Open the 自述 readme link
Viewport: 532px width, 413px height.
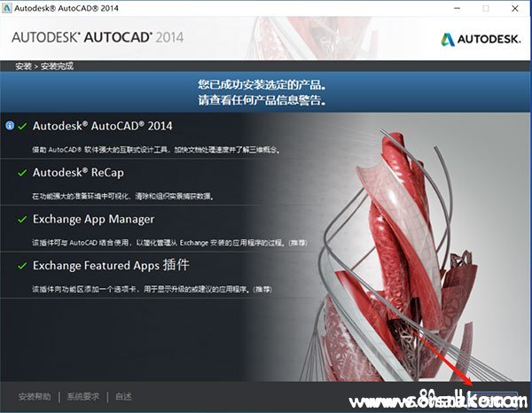click(x=123, y=396)
